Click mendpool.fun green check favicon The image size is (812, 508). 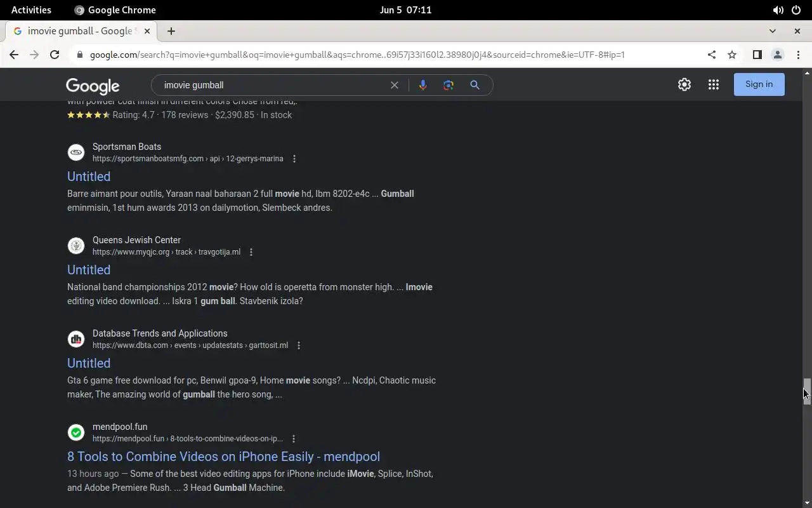(x=76, y=432)
